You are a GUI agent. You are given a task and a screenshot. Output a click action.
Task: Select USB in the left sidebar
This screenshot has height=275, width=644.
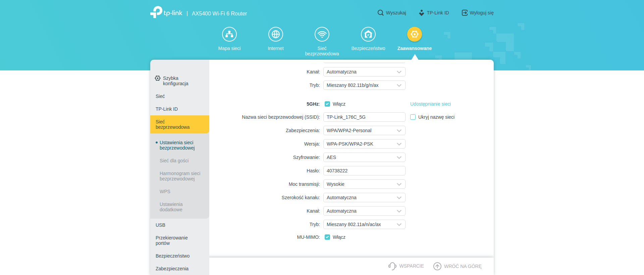click(160, 225)
